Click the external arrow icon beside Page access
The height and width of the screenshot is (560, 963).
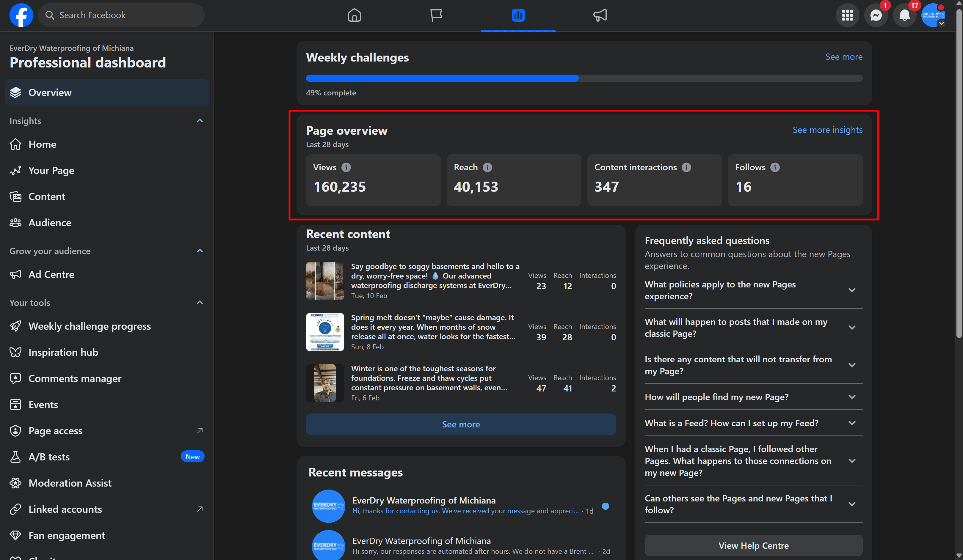pyautogui.click(x=200, y=431)
